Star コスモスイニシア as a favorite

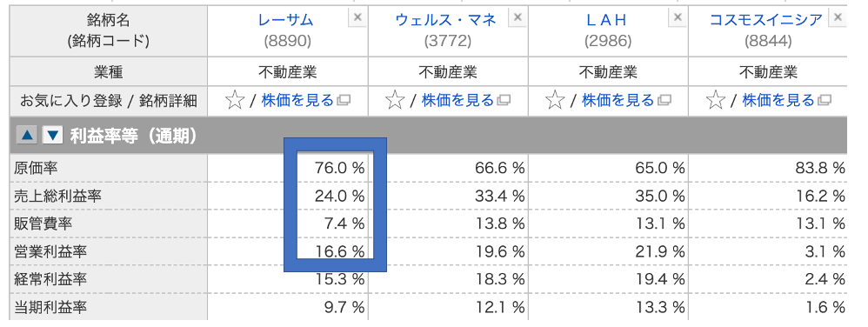point(715,101)
